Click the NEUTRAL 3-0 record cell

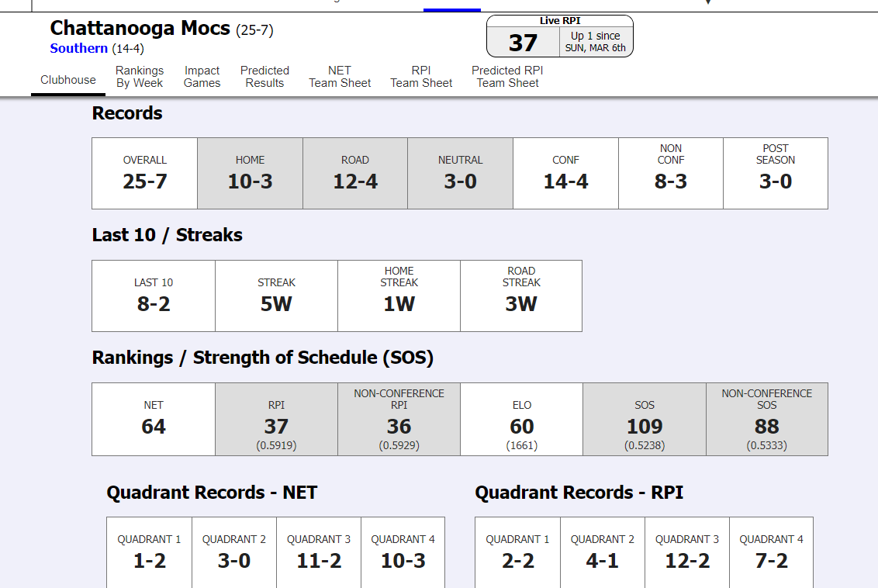pos(460,173)
